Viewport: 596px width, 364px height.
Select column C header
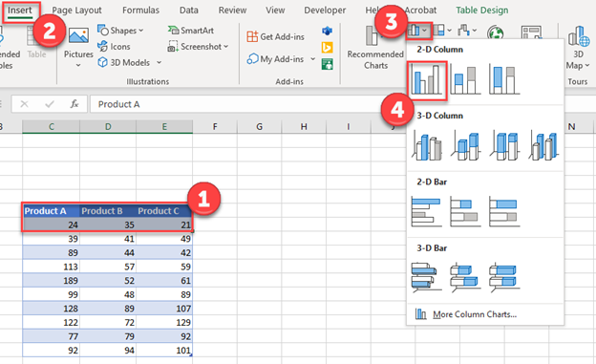(x=52, y=127)
